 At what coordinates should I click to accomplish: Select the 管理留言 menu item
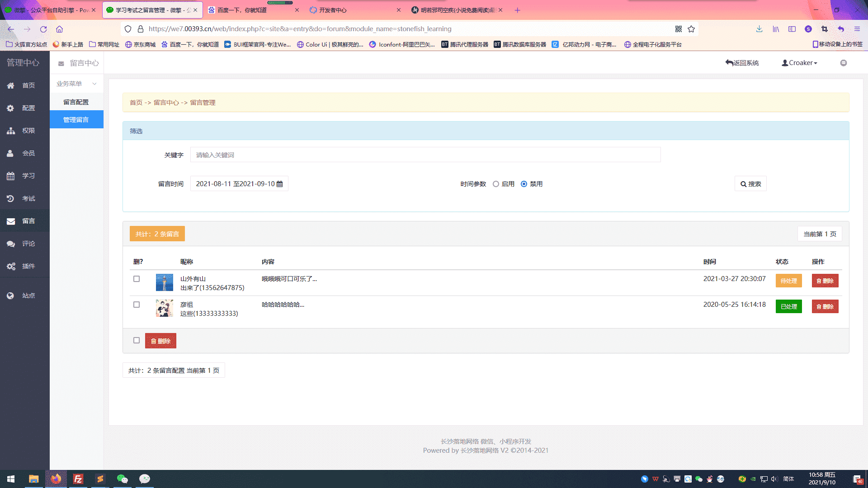pyautogui.click(x=76, y=120)
